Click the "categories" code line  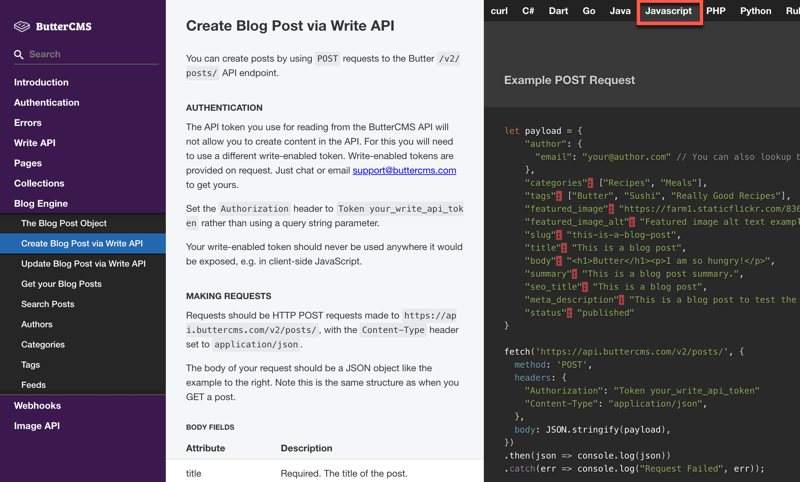pyautogui.click(x=616, y=183)
